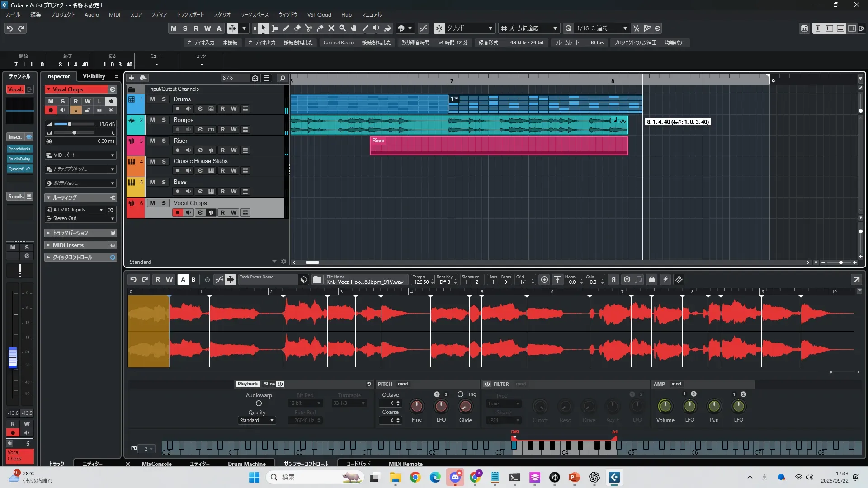
Task: Select the Zoom magnifier tool
Action: [343, 28]
